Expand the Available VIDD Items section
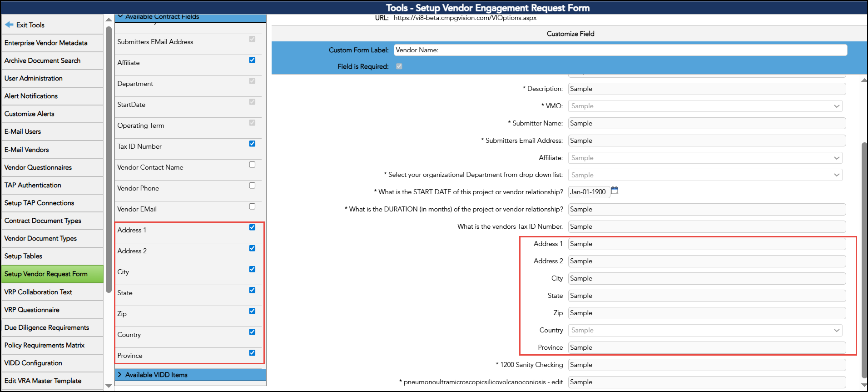The width and height of the screenshot is (868, 392). click(x=156, y=375)
